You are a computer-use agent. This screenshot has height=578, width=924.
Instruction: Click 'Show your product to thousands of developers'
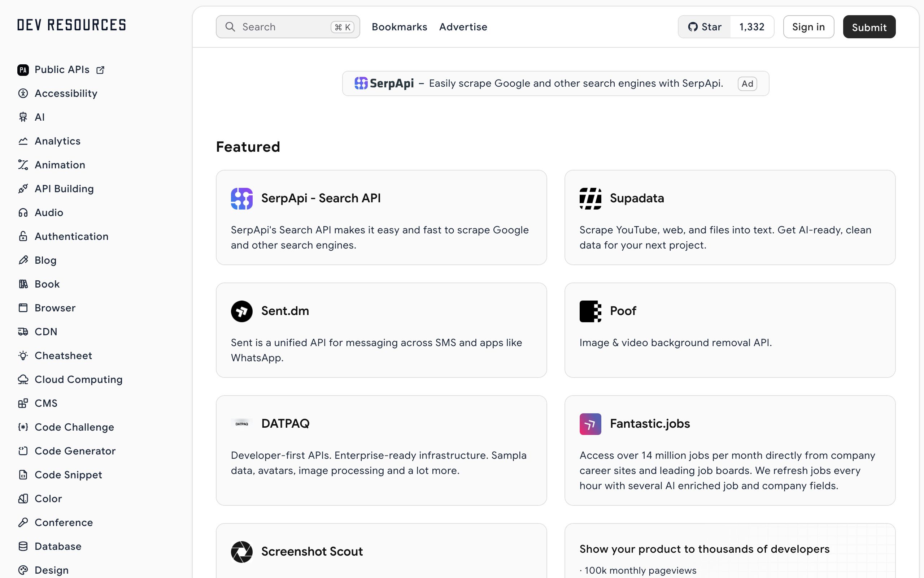[705, 549]
